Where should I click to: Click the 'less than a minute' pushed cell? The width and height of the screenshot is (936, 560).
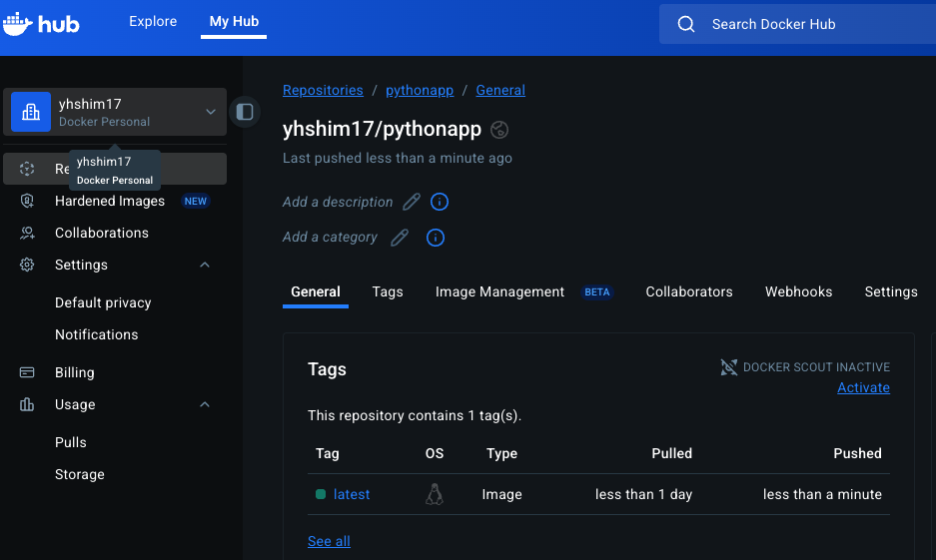[822, 494]
